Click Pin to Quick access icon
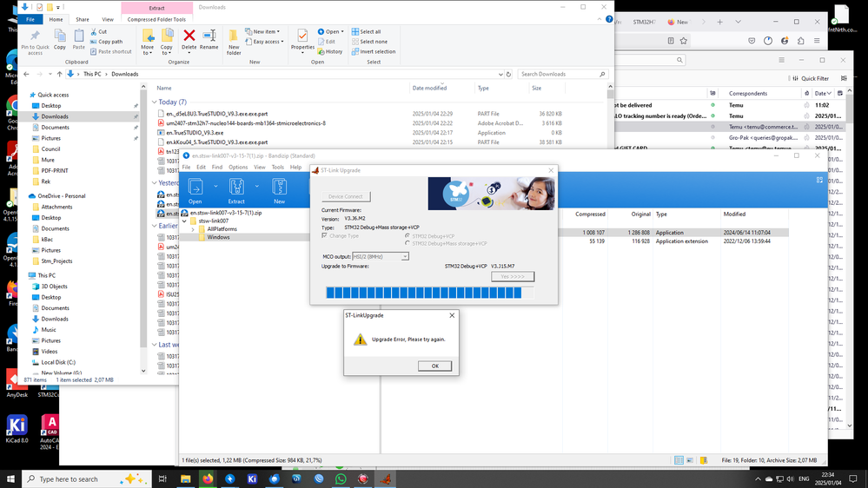 click(x=35, y=42)
